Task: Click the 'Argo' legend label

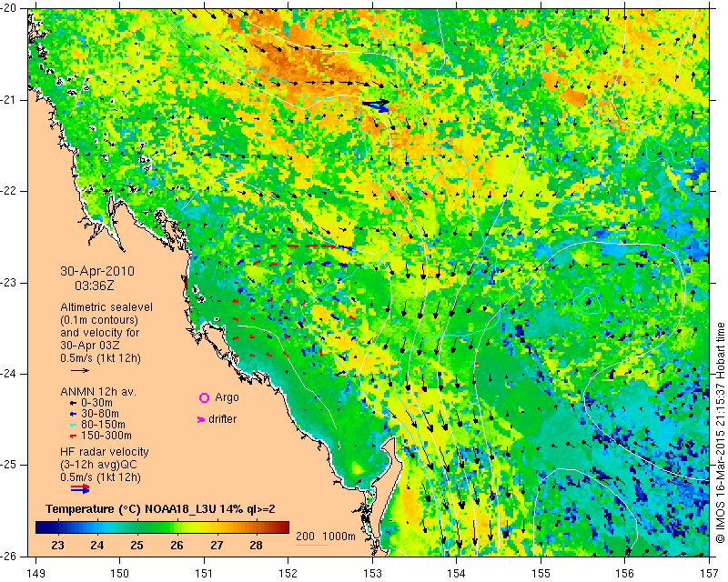Action: pyautogui.click(x=227, y=397)
